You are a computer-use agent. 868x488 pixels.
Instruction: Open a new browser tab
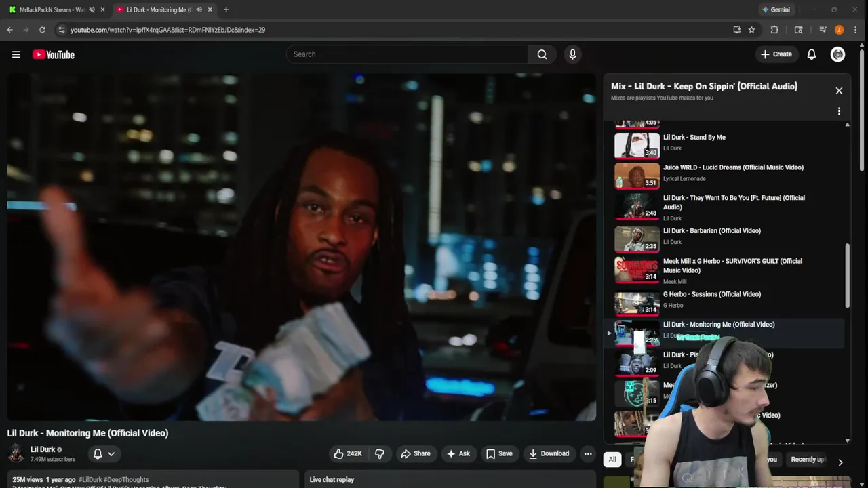[x=226, y=9]
